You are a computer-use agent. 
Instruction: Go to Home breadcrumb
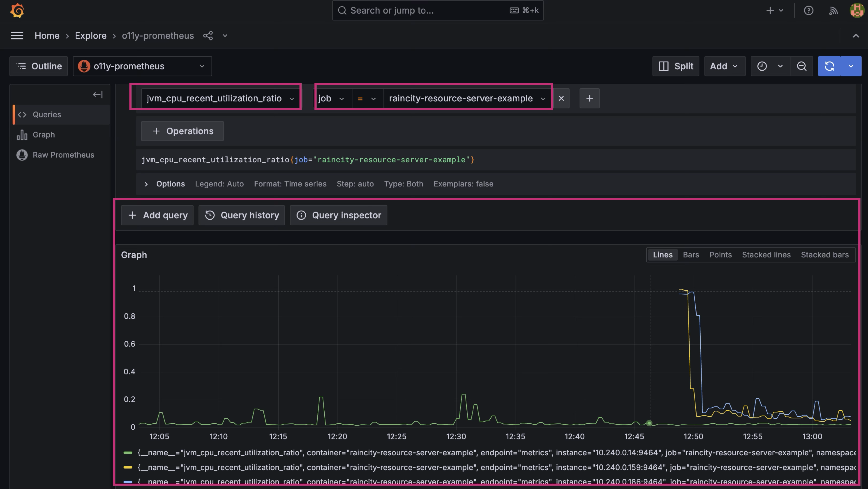coord(47,36)
